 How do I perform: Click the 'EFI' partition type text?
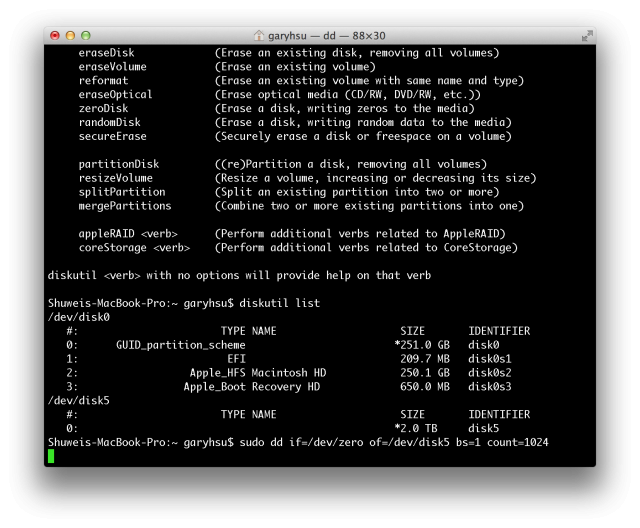(237, 359)
